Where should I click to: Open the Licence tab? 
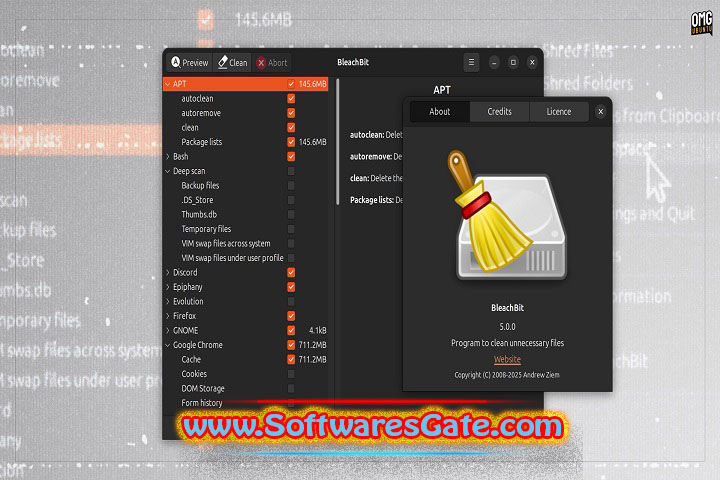click(559, 112)
